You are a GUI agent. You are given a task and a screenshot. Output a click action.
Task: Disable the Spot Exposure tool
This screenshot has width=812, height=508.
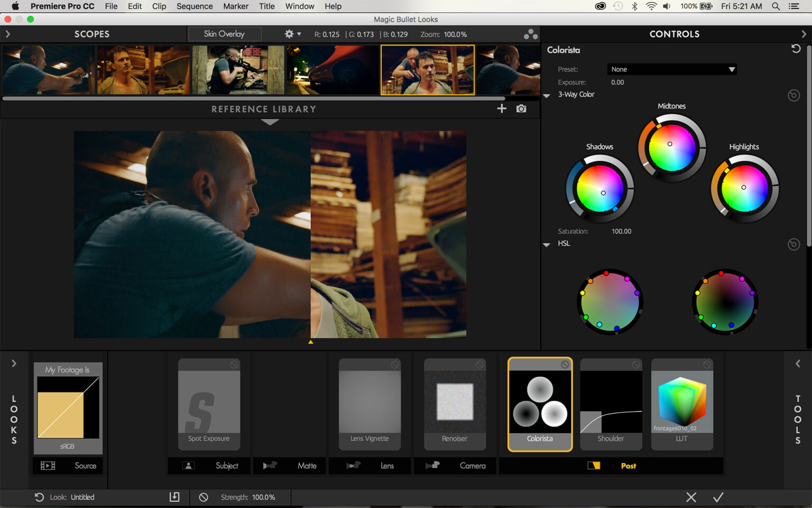tap(234, 365)
